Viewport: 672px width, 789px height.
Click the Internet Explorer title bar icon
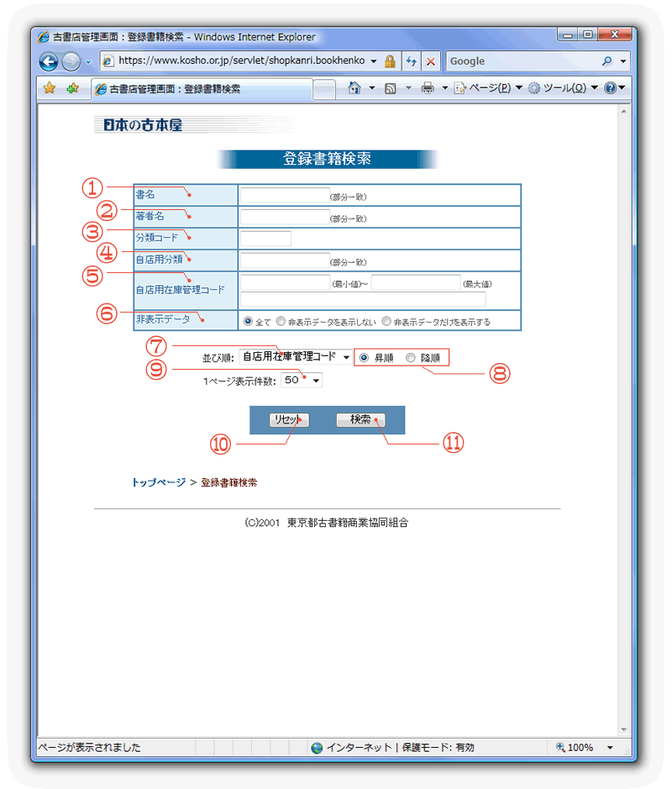click(x=44, y=37)
